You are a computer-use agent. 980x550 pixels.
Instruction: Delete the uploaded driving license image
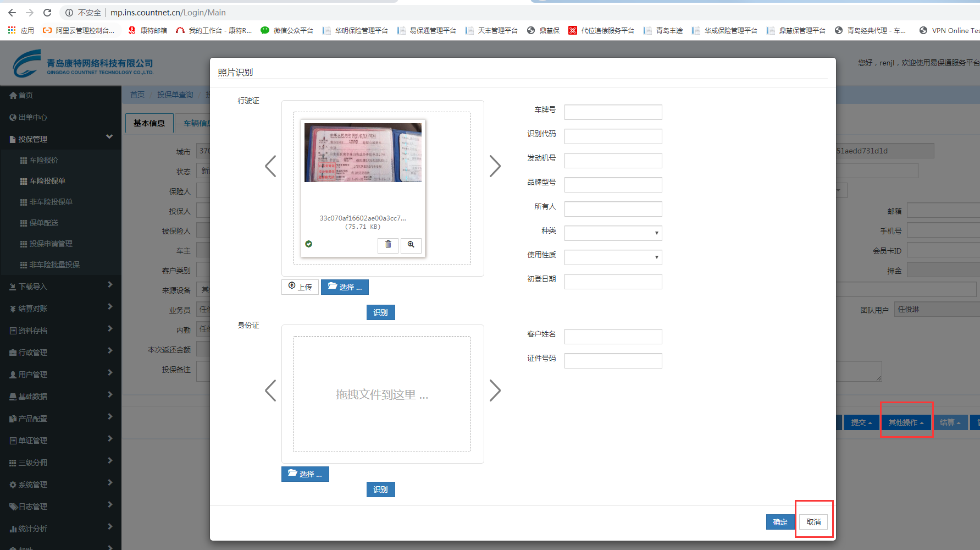tap(388, 245)
